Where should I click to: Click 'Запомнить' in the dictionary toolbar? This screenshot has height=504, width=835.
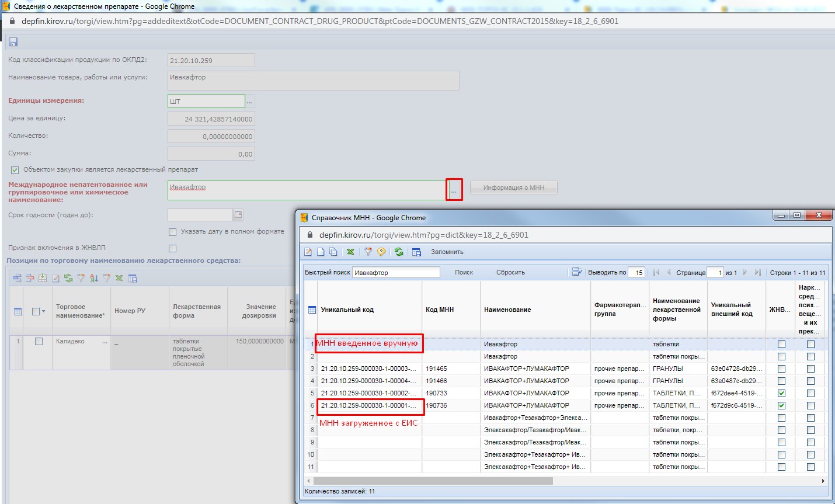(x=447, y=252)
